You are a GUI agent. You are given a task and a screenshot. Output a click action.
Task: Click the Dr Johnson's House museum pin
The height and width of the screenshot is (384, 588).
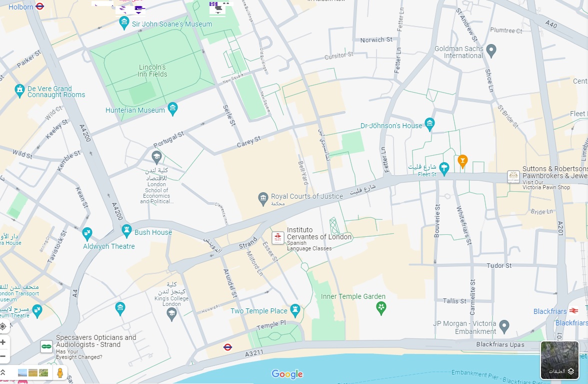point(429,124)
